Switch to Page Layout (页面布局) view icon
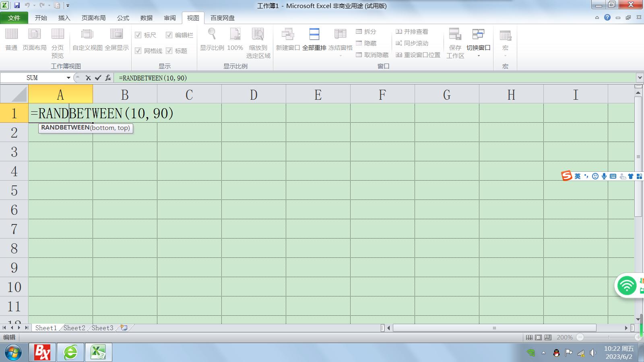The image size is (644, 362). coord(34,35)
